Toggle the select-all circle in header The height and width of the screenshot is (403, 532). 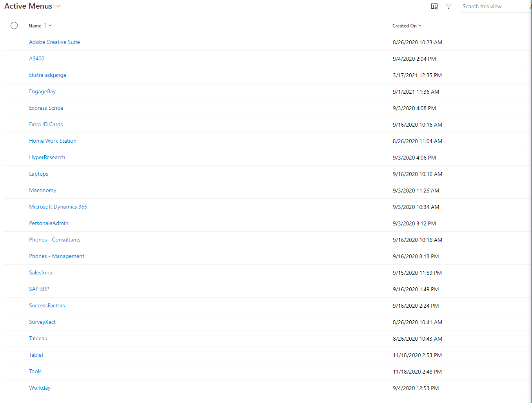click(14, 25)
